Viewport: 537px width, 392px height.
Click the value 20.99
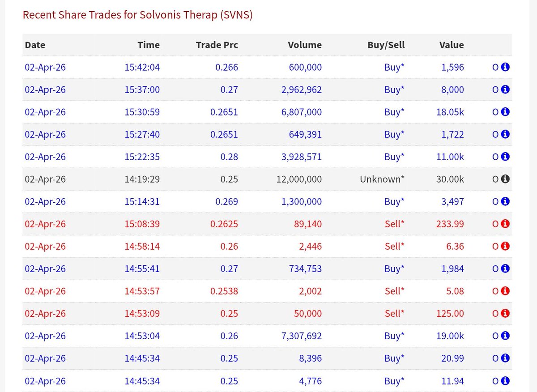(x=453, y=358)
